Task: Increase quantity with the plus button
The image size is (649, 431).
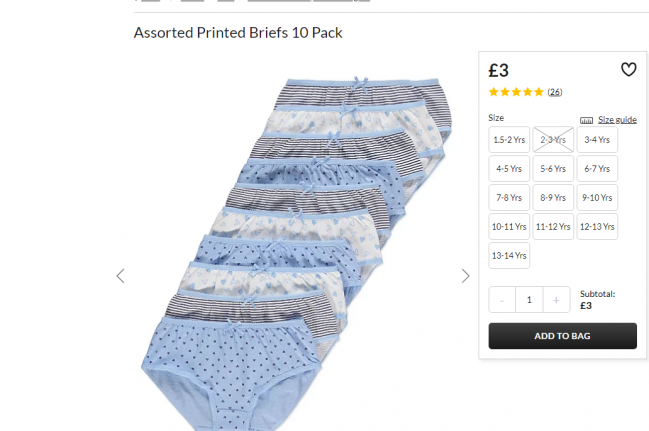Action: (x=556, y=299)
